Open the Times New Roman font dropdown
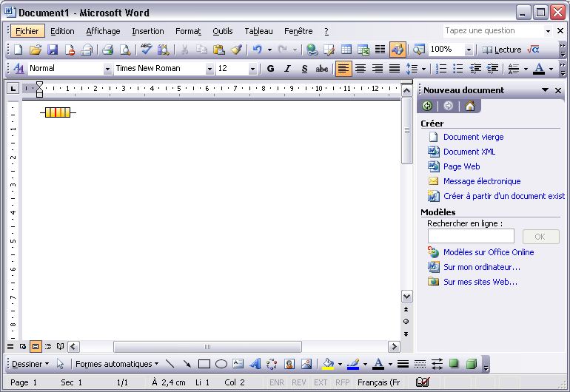The height and width of the screenshot is (392, 570). click(x=209, y=69)
